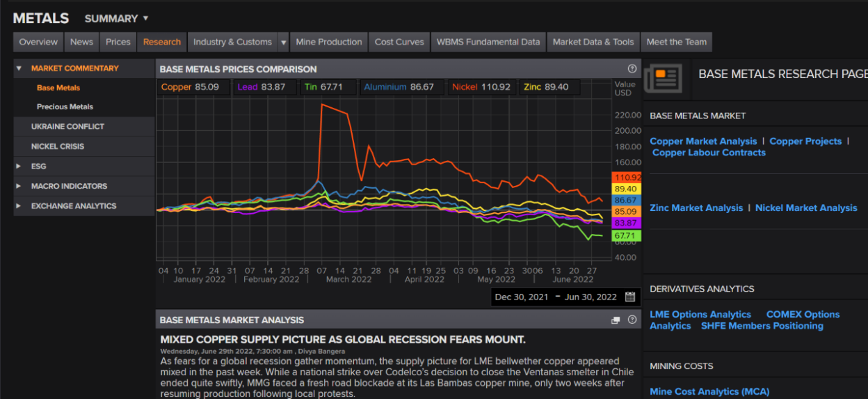Open the calendar date picker icon
The width and height of the screenshot is (868, 399).
[x=630, y=297]
